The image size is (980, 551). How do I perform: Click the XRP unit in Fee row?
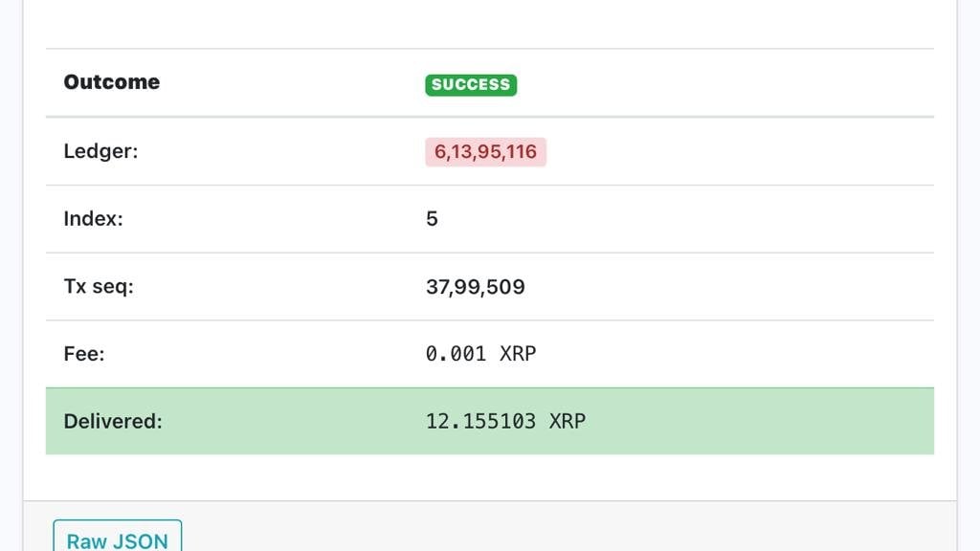[518, 354]
